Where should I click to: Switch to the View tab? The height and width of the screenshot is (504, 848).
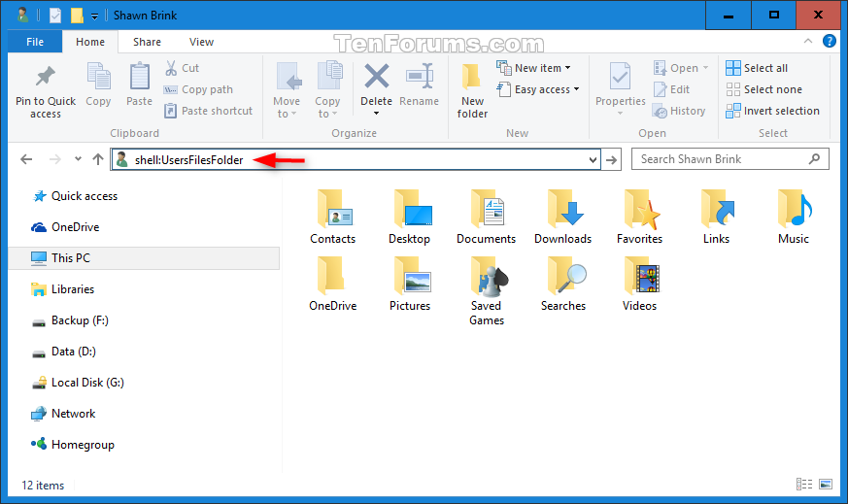(201, 42)
